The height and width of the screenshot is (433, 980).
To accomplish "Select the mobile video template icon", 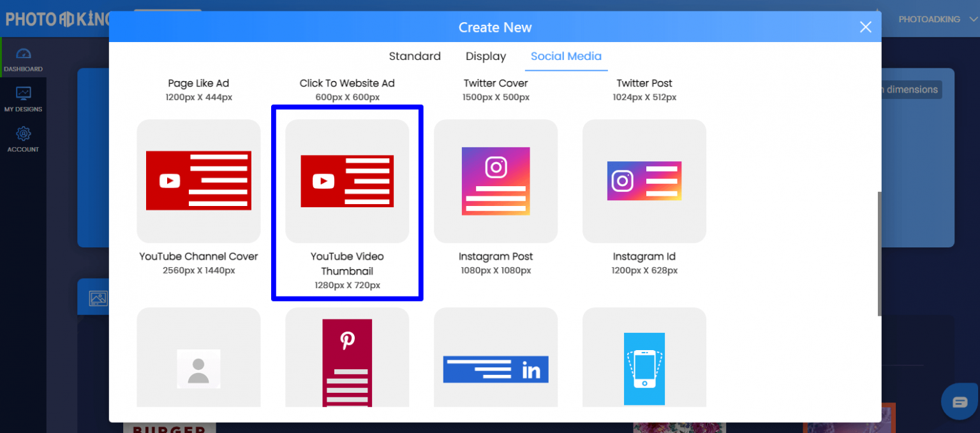I will (644, 369).
